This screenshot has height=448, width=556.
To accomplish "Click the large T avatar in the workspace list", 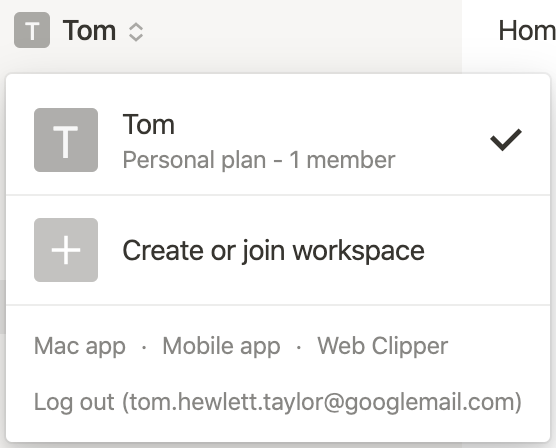I will pyautogui.click(x=66, y=140).
